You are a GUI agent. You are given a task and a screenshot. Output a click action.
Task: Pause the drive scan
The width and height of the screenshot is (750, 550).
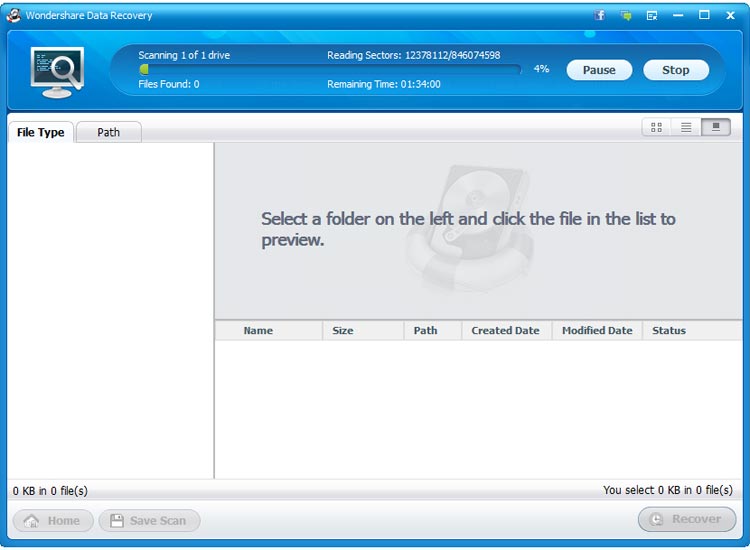tap(599, 70)
